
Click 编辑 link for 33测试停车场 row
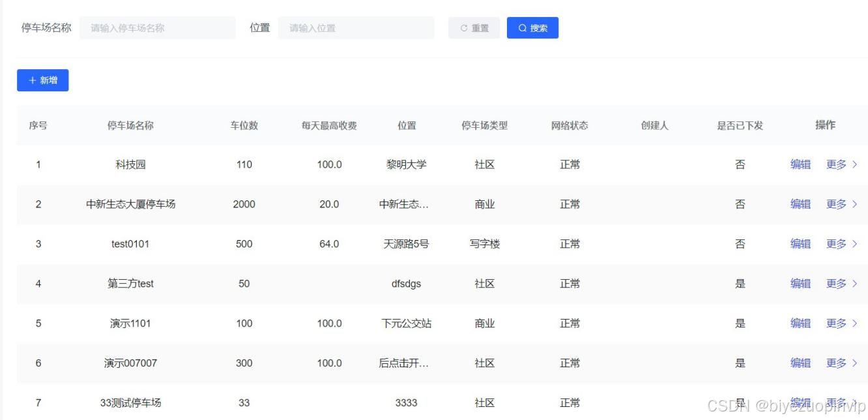tap(800, 402)
